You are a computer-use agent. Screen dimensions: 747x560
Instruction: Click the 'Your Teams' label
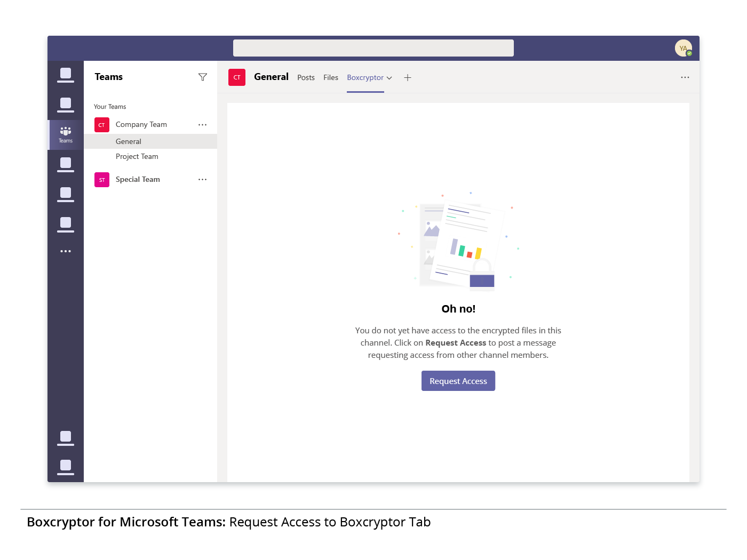110,107
